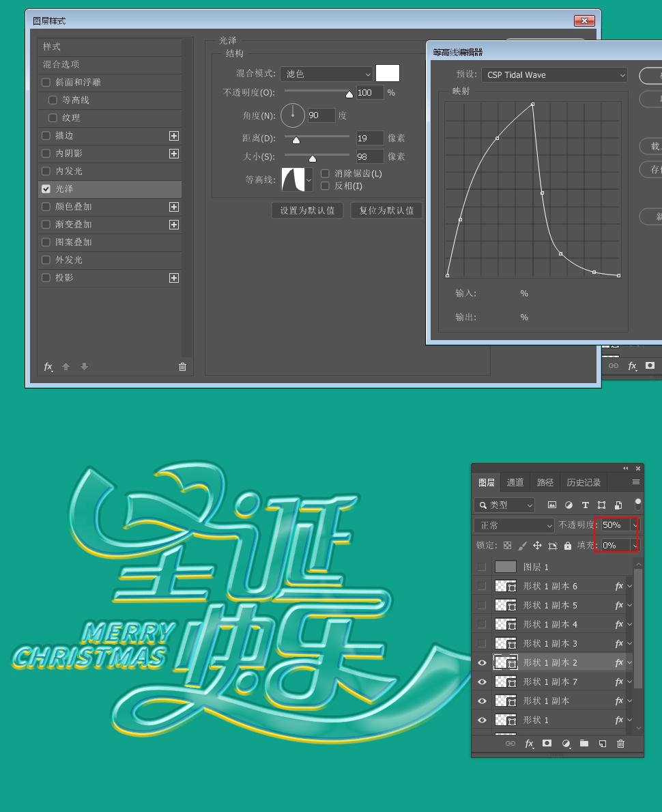Check 消除锯齿(L) option
The width and height of the screenshot is (662, 812).
point(325,173)
